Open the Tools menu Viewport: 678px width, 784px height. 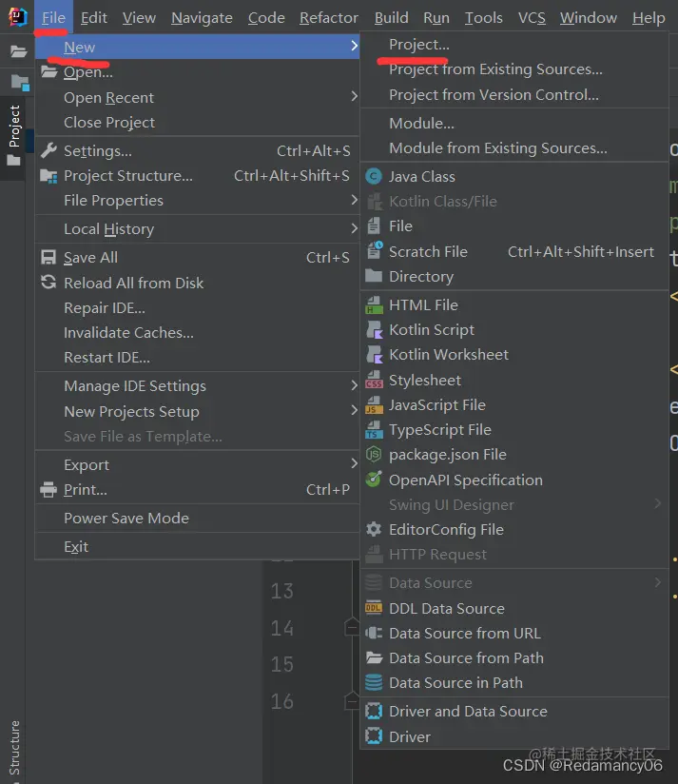(483, 17)
